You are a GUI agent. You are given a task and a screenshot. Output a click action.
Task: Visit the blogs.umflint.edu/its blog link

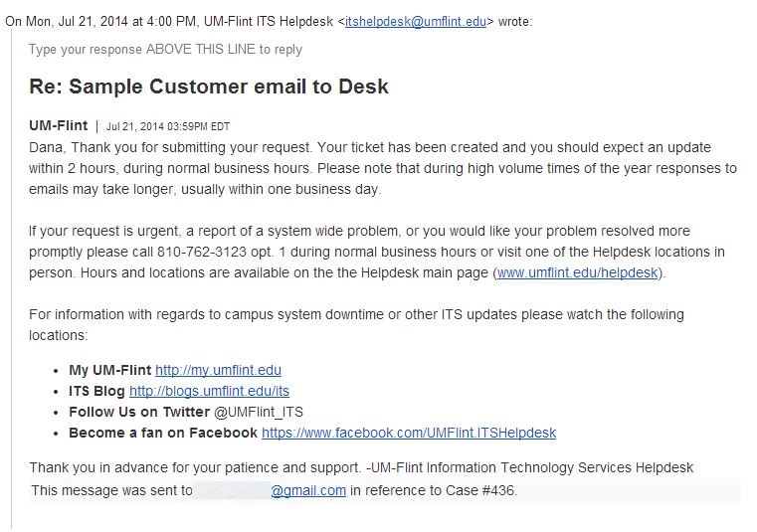point(209,392)
